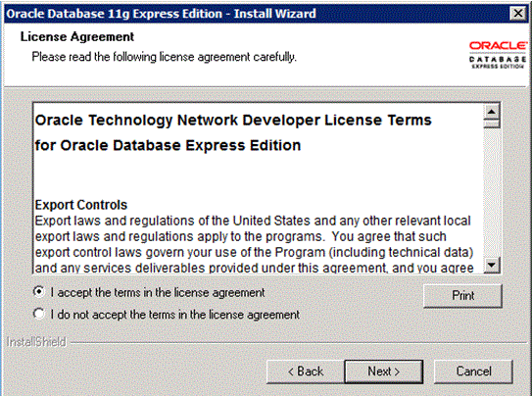Click 'Oracle Technology Network Developer License Terms' title
The height and width of the screenshot is (396, 532).
pos(233,121)
